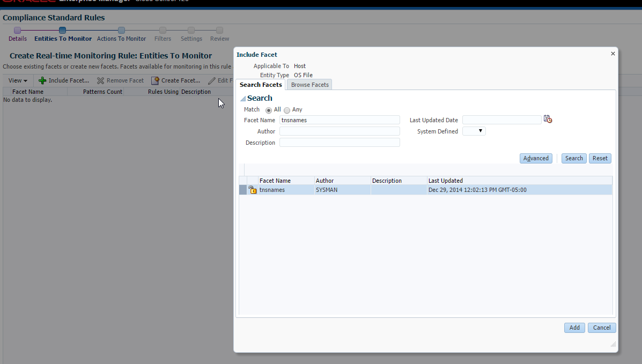Collapse the Search section triangle

click(243, 98)
